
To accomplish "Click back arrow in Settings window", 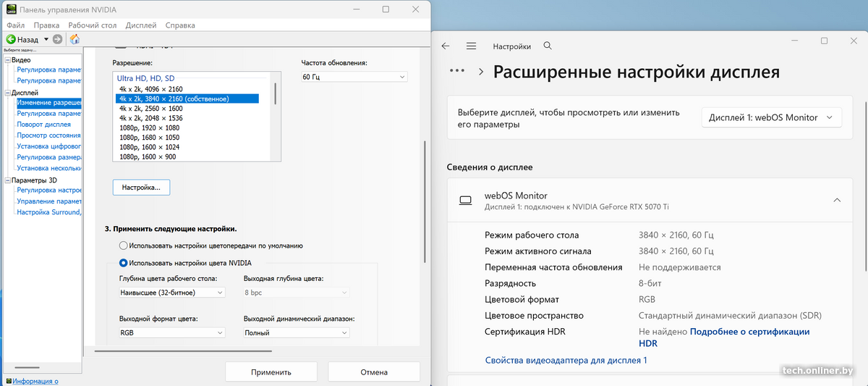I will pos(446,46).
